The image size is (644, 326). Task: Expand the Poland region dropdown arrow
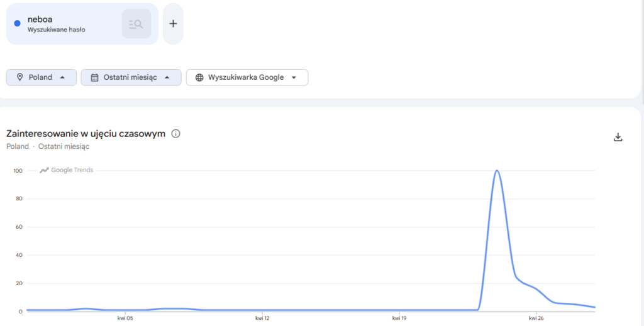[x=62, y=77]
